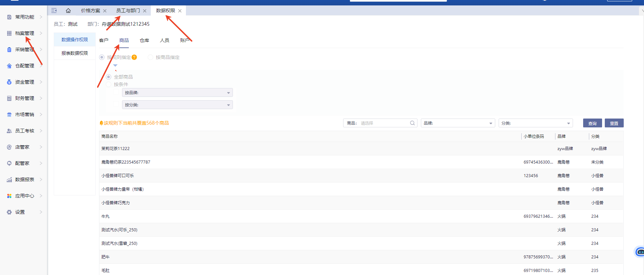Click the 查询 button

point(592,123)
